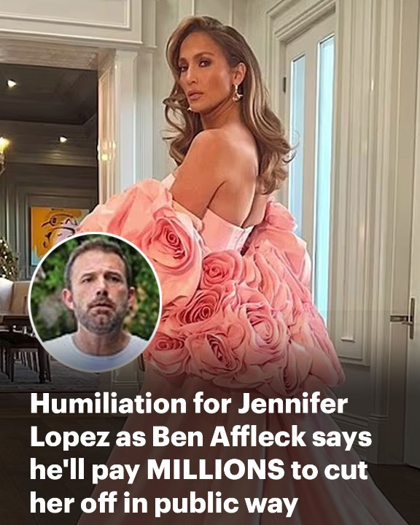This screenshot has width=420, height=525.
Task: Open the 'Humiliation for Jennifer Lopez' headline
Action: coord(201,453)
